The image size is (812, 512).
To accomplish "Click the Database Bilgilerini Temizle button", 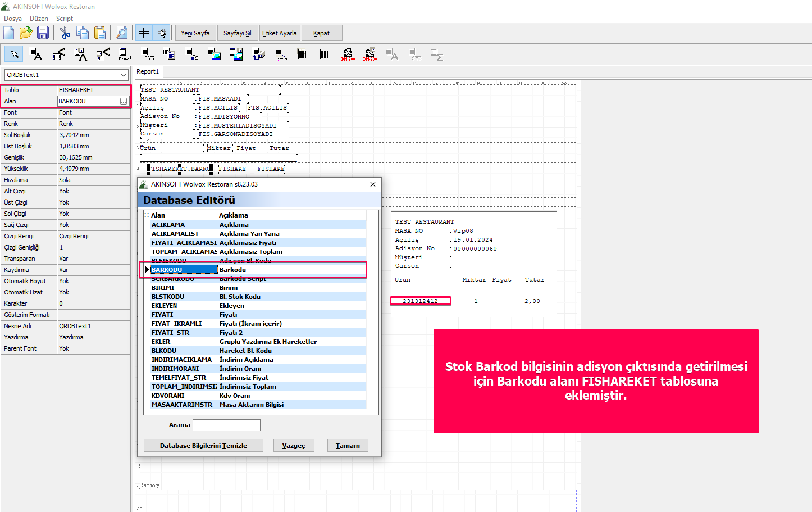I will click(203, 446).
